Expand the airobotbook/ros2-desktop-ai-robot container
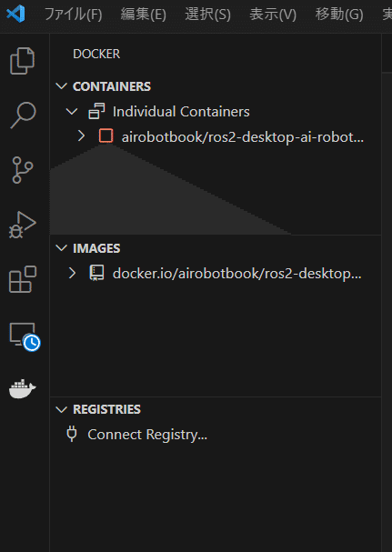This screenshot has width=392, height=552. 81,135
